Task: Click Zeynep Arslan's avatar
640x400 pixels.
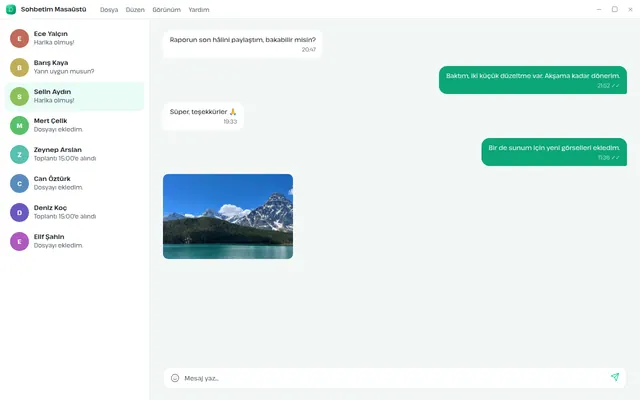Action: tap(19, 154)
